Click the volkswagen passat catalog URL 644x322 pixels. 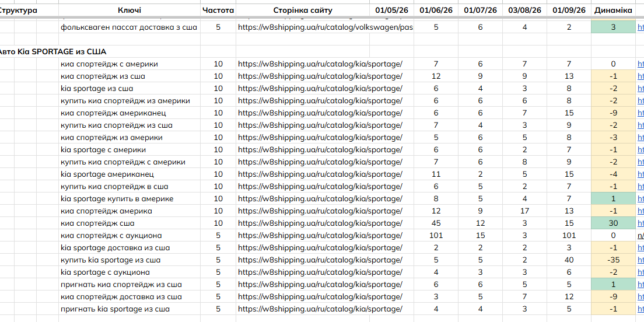325,27
